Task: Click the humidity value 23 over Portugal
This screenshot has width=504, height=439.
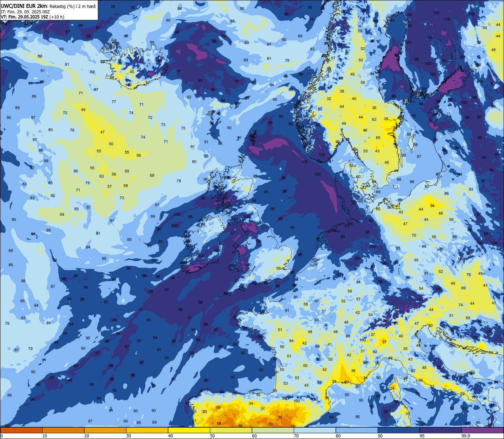Action: click(x=205, y=412)
